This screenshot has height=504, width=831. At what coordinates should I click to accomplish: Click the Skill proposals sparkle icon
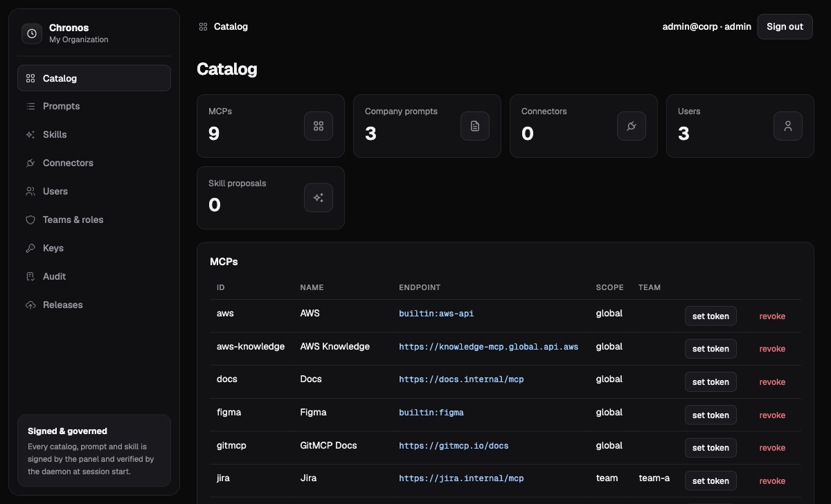(x=319, y=198)
